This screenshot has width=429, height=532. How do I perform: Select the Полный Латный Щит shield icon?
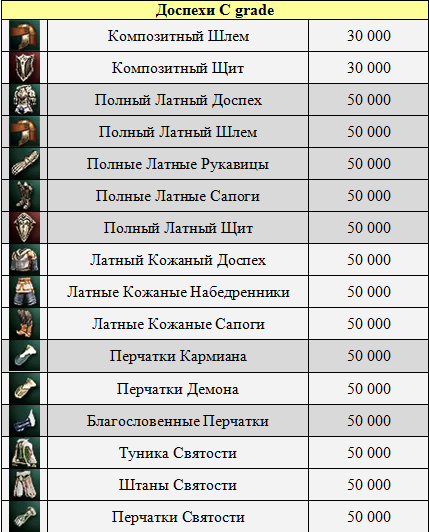point(24,228)
